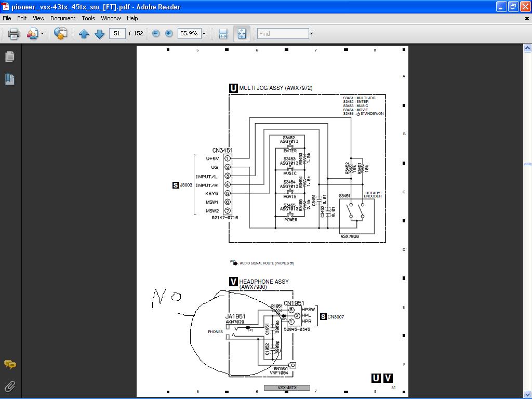This screenshot has height=399, width=532.
Task: Click the CN3007 reference label
Action: coord(336,317)
